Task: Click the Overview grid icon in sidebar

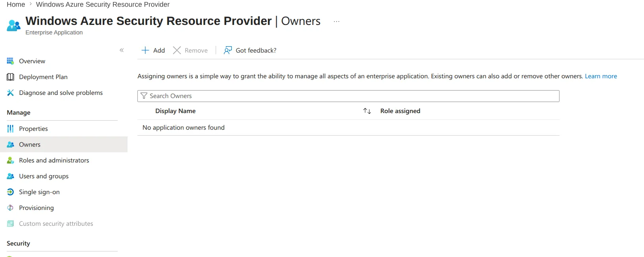Action: 10,61
